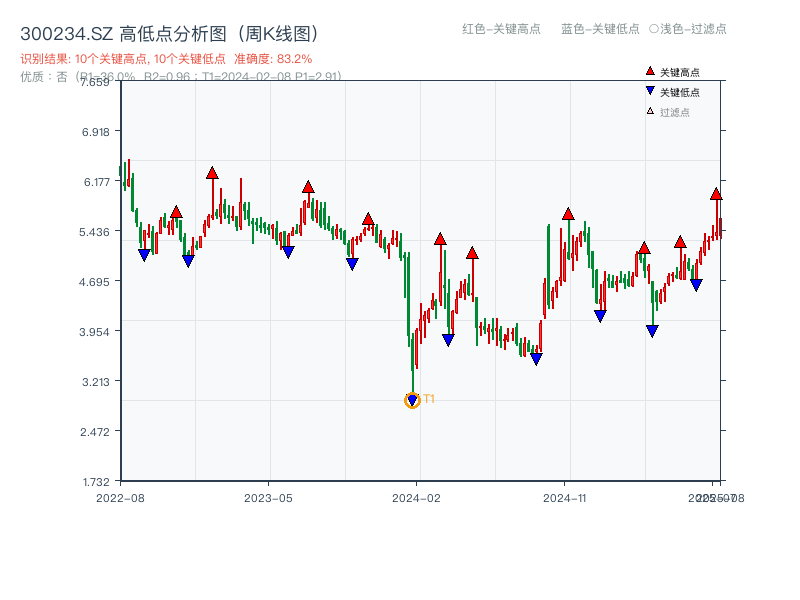Click the 2024-02 date label on x-axis

click(x=416, y=497)
